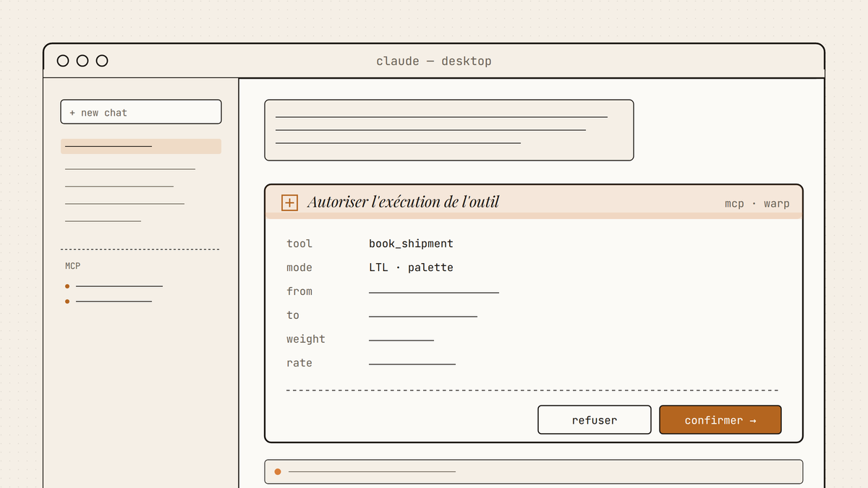Click the 'LTL · palette' mode value
The width and height of the screenshot is (868, 488).
(x=411, y=267)
